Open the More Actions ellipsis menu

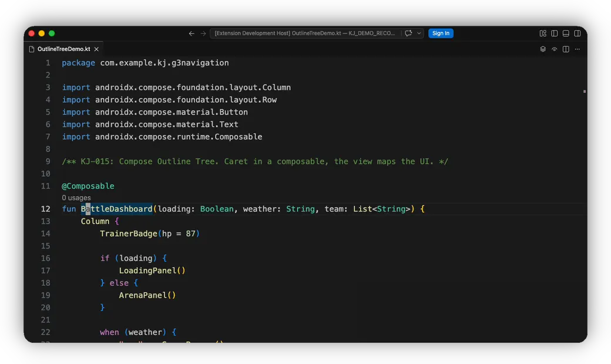(577, 49)
